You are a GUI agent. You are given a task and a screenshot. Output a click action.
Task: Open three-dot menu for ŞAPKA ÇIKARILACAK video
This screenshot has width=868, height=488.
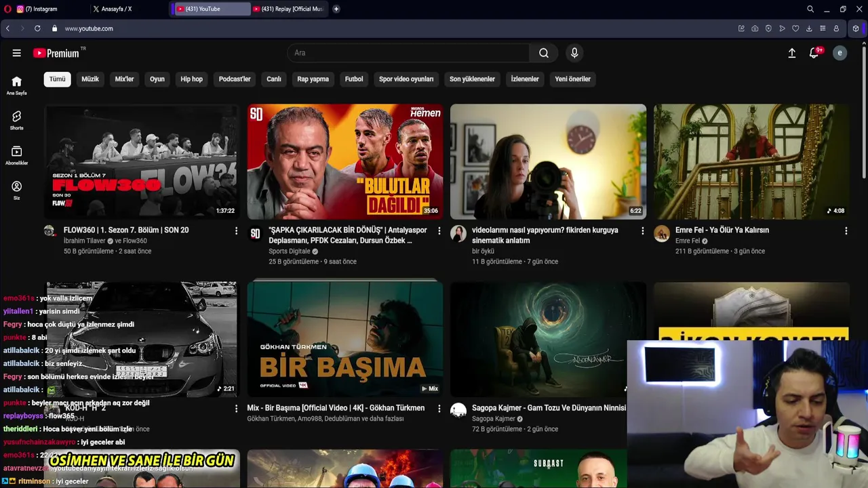point(439,231)
